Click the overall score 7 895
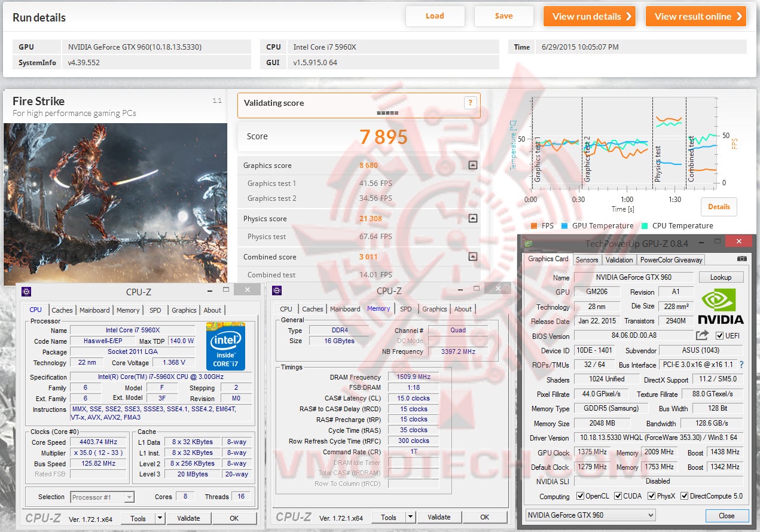Viewport: 760px width, 532px height. click(383, 137)
